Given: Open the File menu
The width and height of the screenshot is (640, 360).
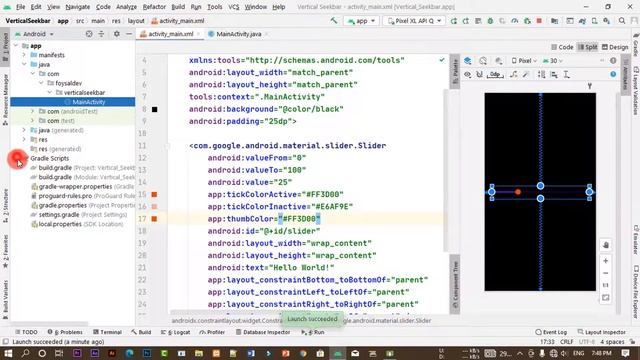Looking at the screenshot, I should pyautogui.click(x=20, y=7).
